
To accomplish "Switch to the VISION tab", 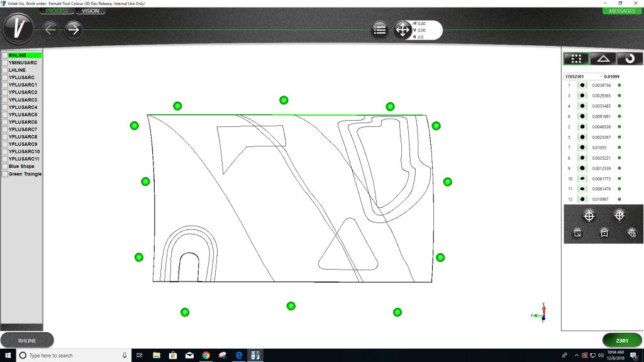I will coord(91,11).
